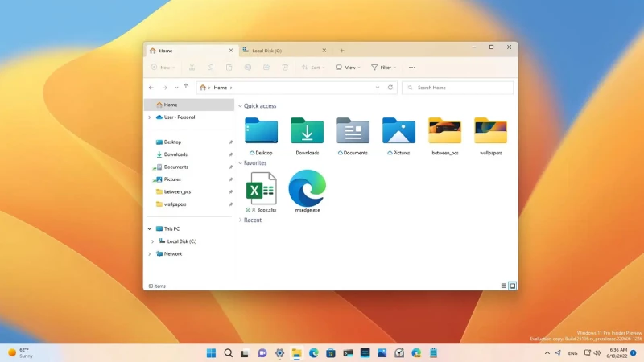Select Network in the sidebar
The width and height of the screenshot is (644, 362).
(x=173, y=253)
